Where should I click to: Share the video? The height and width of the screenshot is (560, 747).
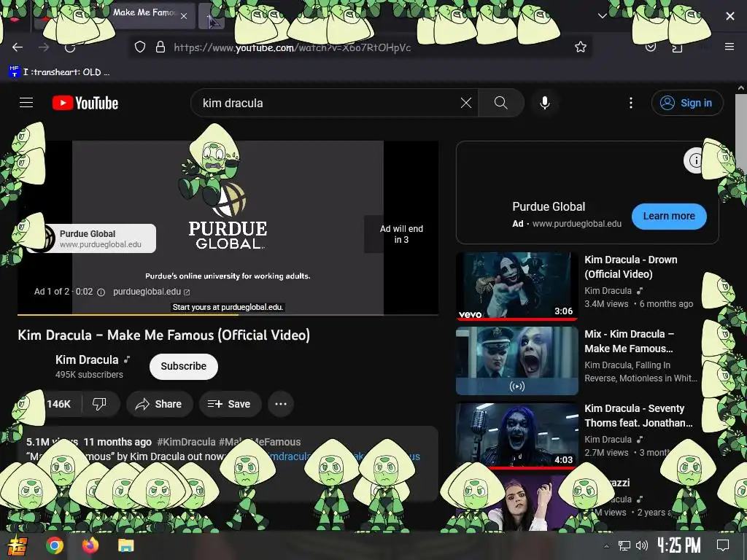coord(159,404)
